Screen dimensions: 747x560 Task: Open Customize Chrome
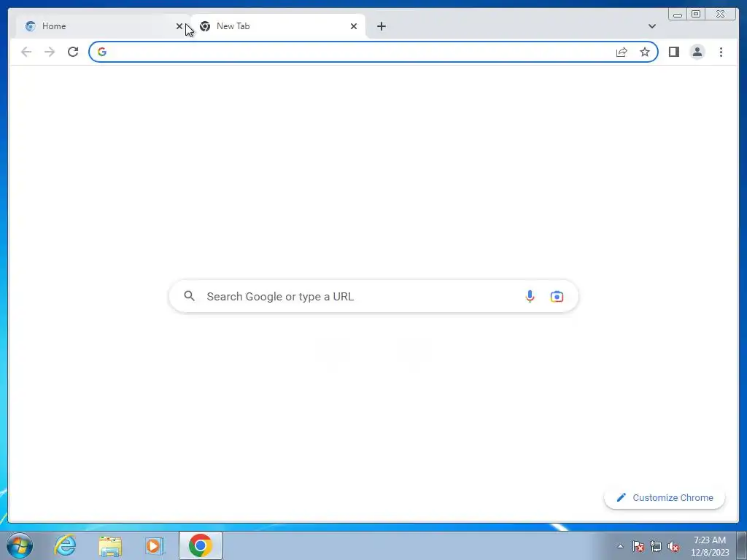point(665,497)
